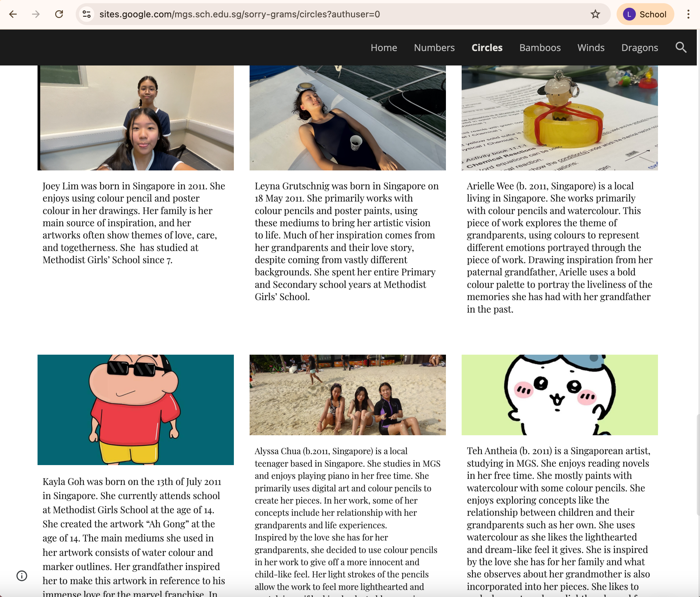This screenshot has height=597, width=700.
Task: Open the site info icon at bottom left
Action: tap(22, 576)
